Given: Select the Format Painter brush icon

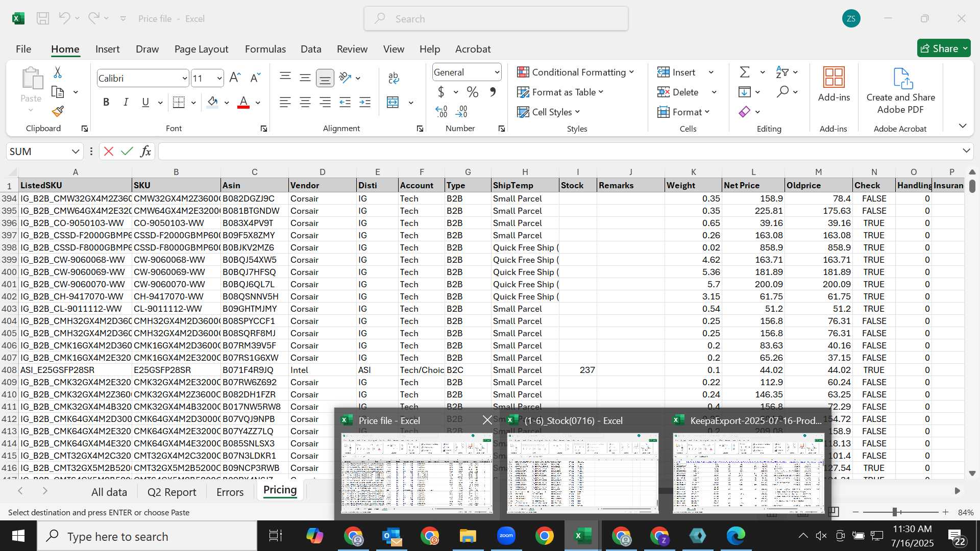Looking at the screenshot, I should (58, 111).
